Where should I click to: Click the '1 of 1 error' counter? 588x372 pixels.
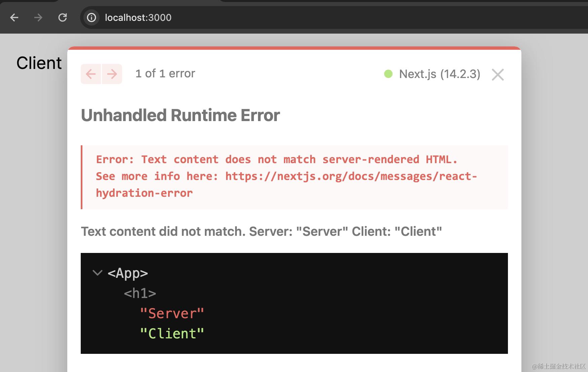(x=165, y=73)
